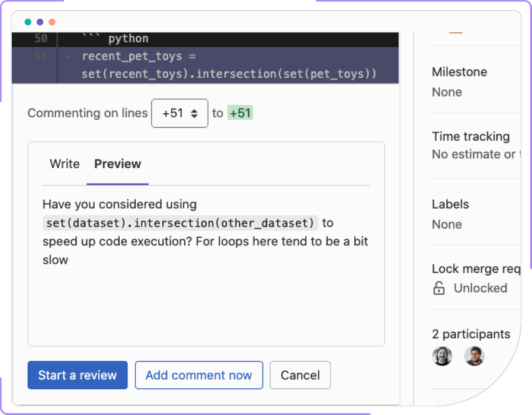Click the green +51 end line label
The width and height of the screenshot is (532, 415).
pos(240,113)
